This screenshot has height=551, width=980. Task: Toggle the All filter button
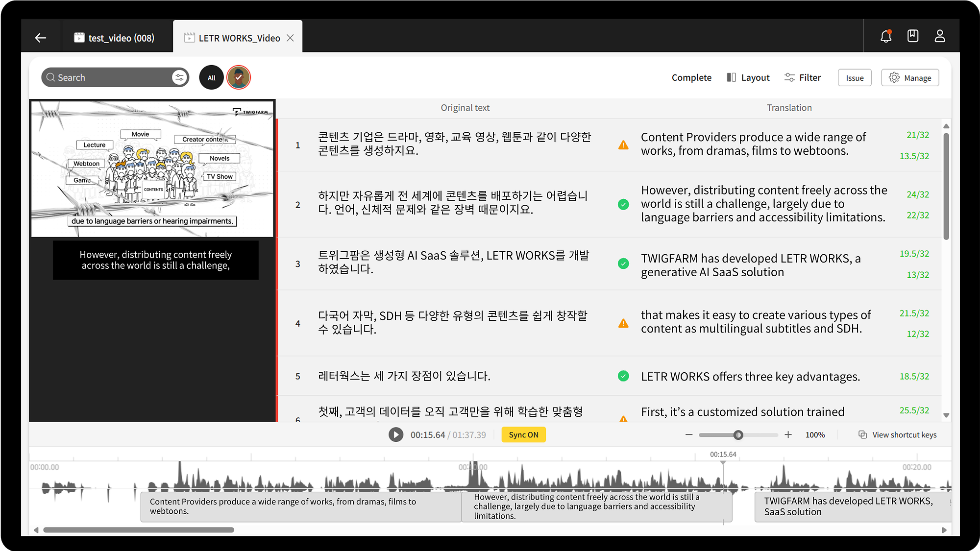coord(211,77)
